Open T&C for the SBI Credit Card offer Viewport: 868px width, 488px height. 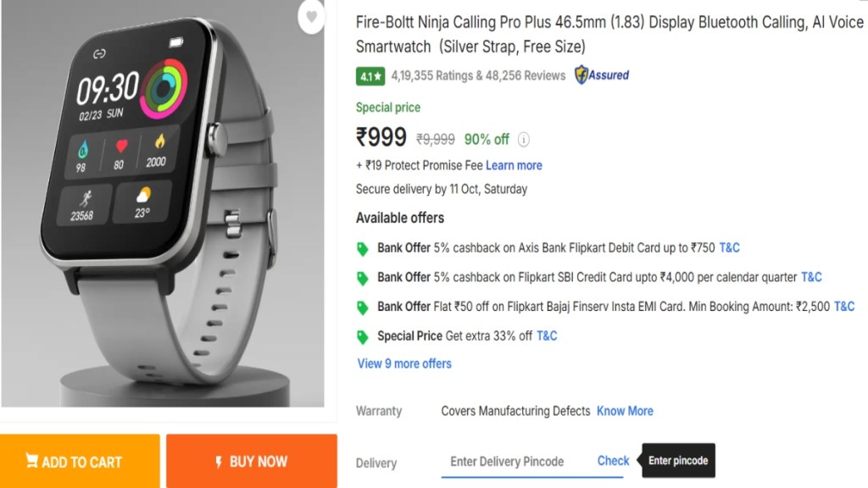click(811, 277)
